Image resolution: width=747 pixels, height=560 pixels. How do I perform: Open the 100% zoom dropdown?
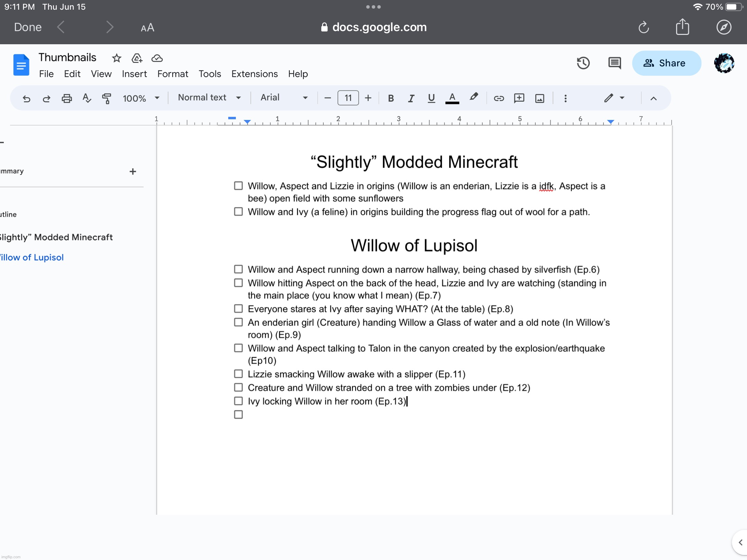click(x=141, y=99)
